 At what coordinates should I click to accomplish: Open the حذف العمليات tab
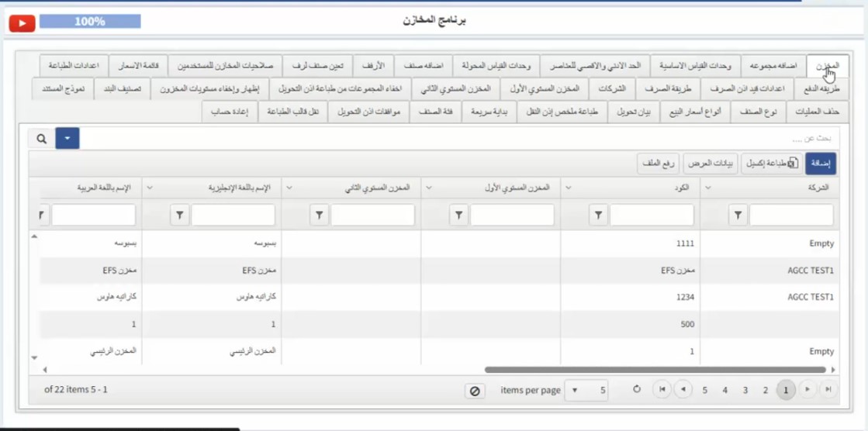(817, 112)
